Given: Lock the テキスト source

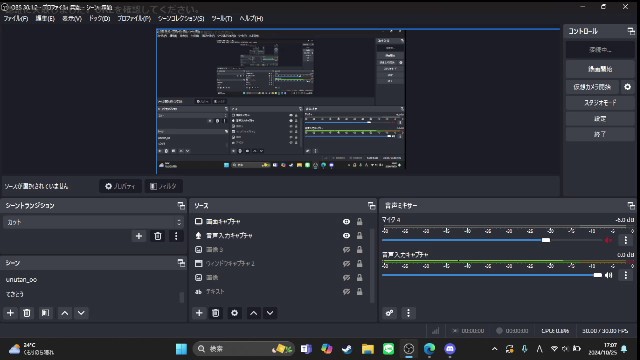Looking at the screenshot, I should click(x=360, y=291).
